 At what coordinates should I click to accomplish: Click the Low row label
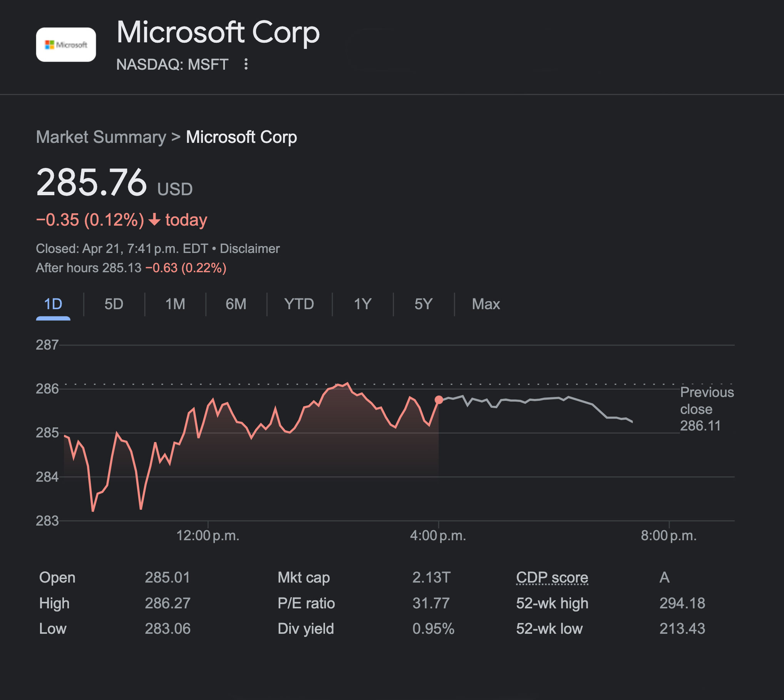[x=53, y=629]
